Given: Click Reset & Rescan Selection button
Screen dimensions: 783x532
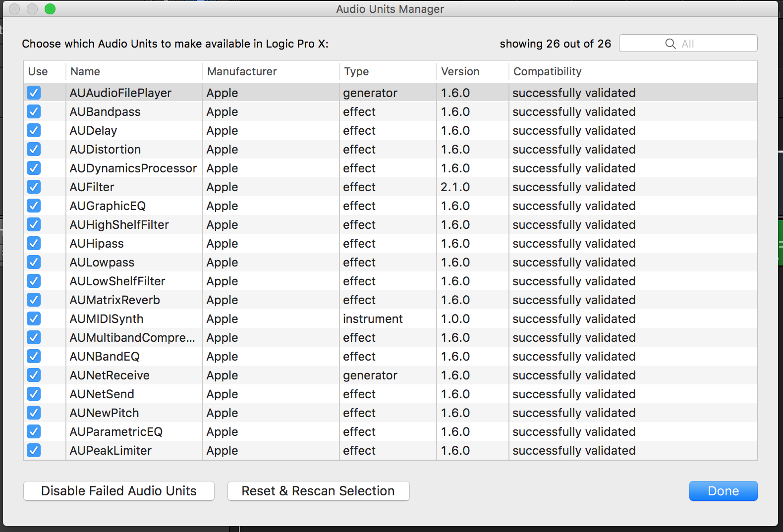Looking at the screenshot, I should point(318,491).
